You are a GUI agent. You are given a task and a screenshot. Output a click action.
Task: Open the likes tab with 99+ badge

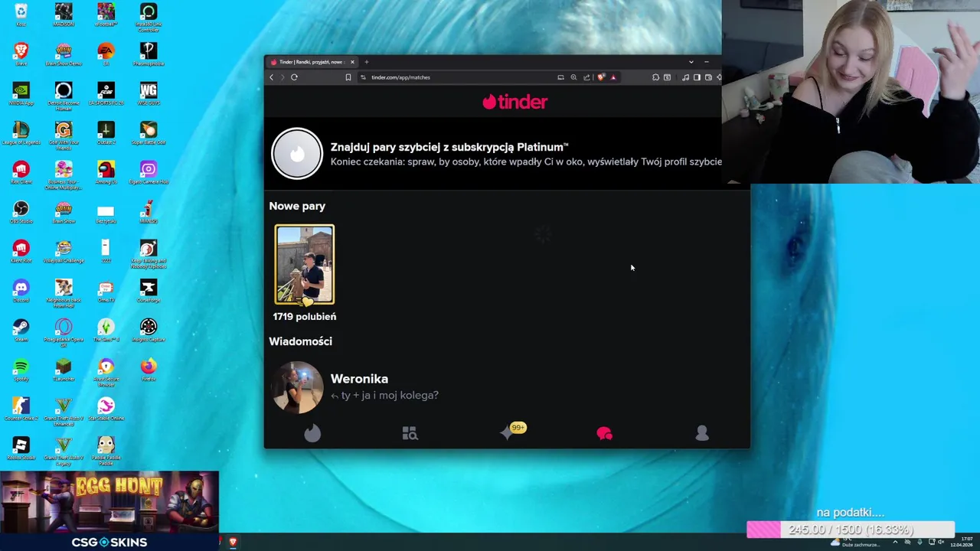[x=511, y=432]
